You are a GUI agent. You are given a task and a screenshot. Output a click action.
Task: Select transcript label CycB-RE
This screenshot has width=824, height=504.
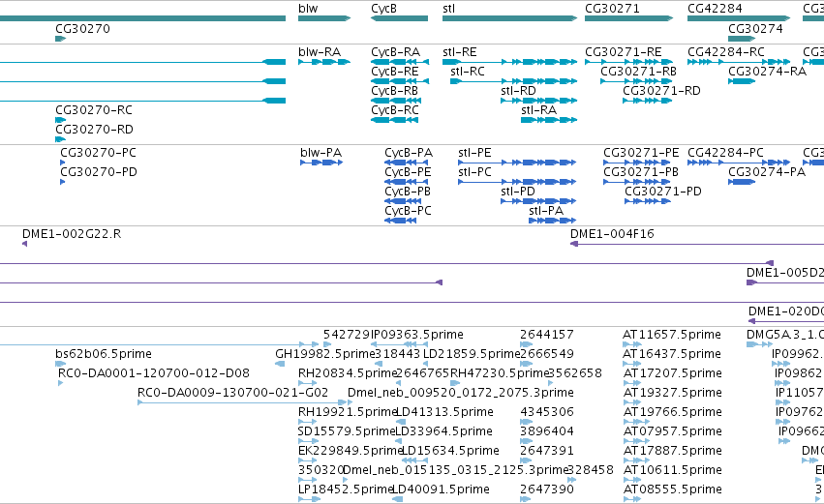point(395,72)
